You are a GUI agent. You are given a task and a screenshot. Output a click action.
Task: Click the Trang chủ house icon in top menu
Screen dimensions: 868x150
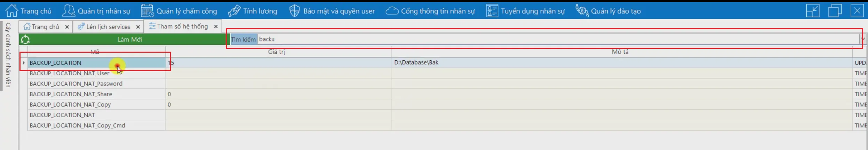coord(11,10)
